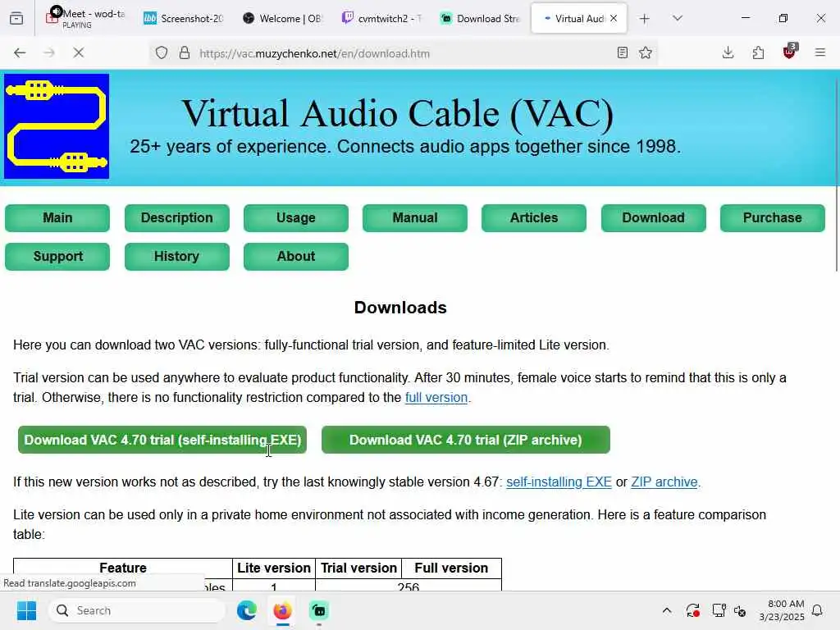
Task: Open a new browser tab
Action: [645, 19]
